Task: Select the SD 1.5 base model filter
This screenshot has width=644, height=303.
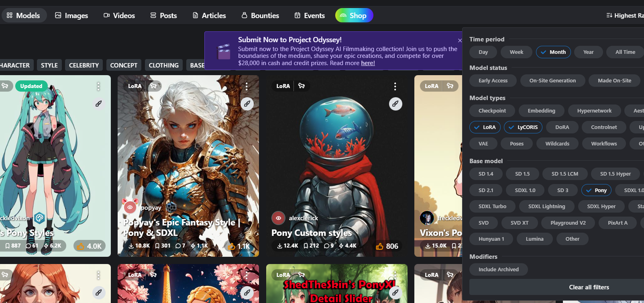Action: tap(522, 174)
